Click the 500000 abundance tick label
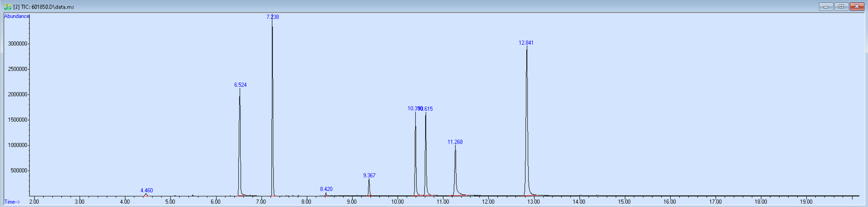Viewport: 868px width, 207px height. (x=19, y=171)
